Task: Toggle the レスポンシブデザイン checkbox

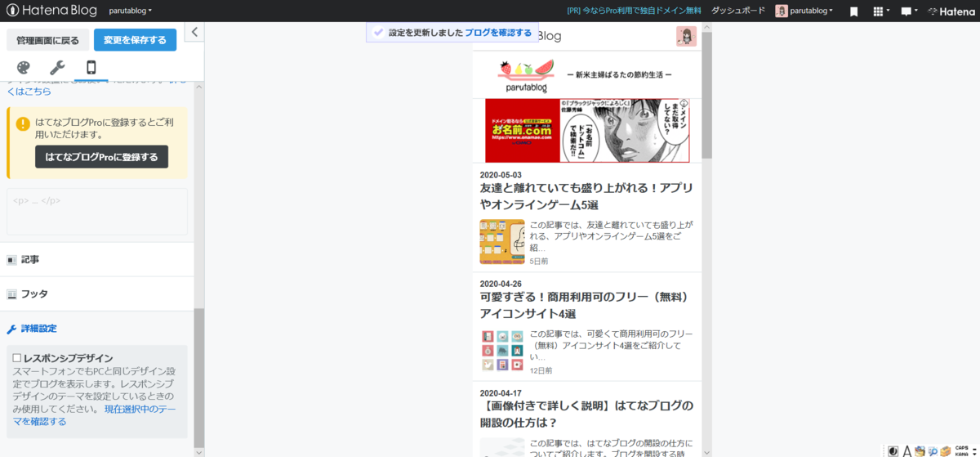Action: 17,358
